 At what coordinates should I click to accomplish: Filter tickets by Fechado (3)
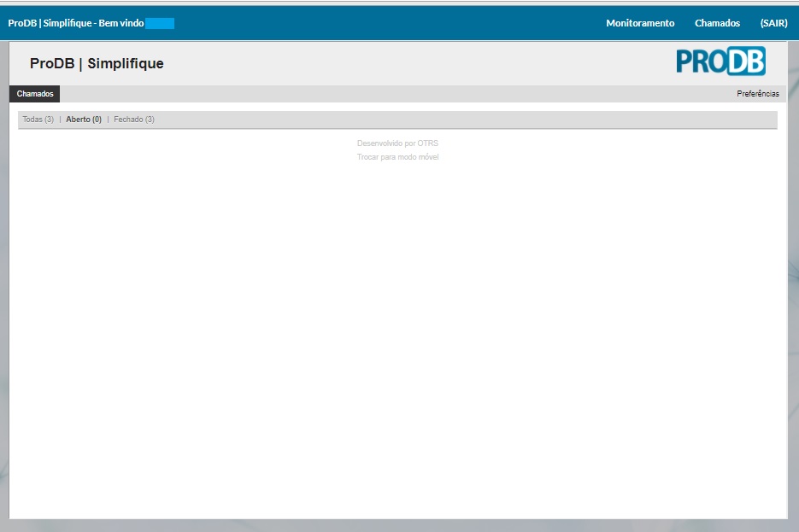[134, 120]
